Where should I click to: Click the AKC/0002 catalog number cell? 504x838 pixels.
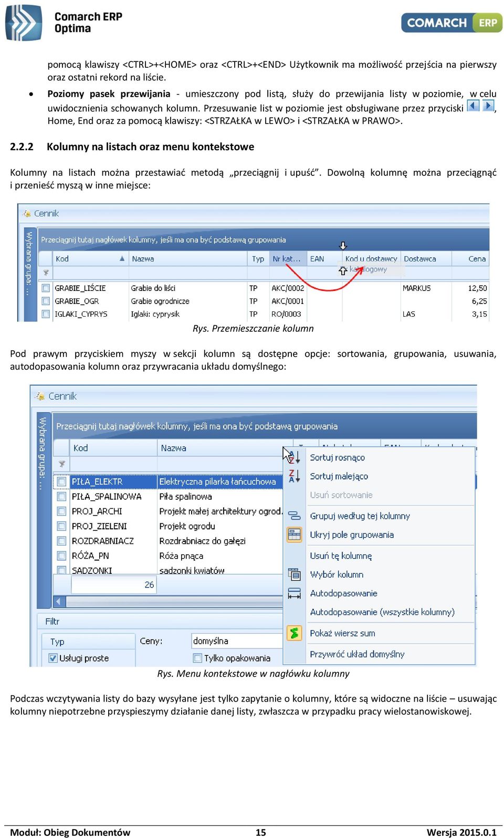pos(287,288)
